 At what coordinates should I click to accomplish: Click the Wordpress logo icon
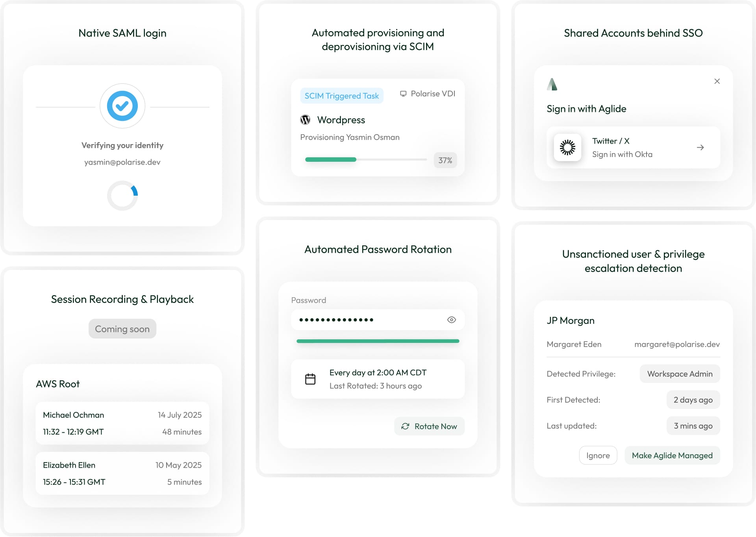pyautogui.click(x=305, y=120)
